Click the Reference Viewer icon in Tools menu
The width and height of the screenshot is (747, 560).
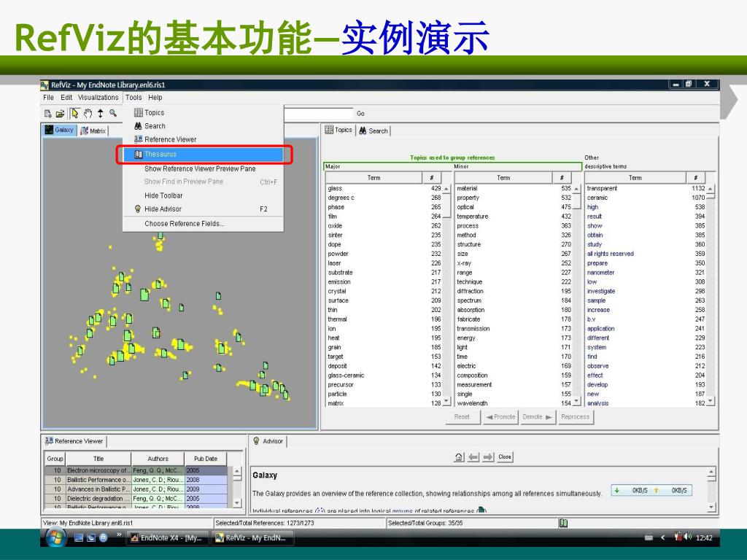[x=138, y=139]
